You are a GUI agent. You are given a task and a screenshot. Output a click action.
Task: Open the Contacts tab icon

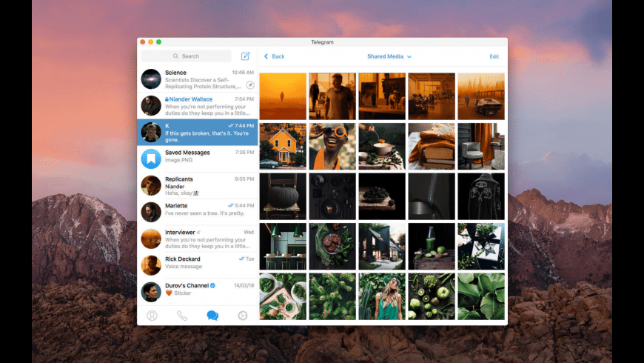point(152,316)
